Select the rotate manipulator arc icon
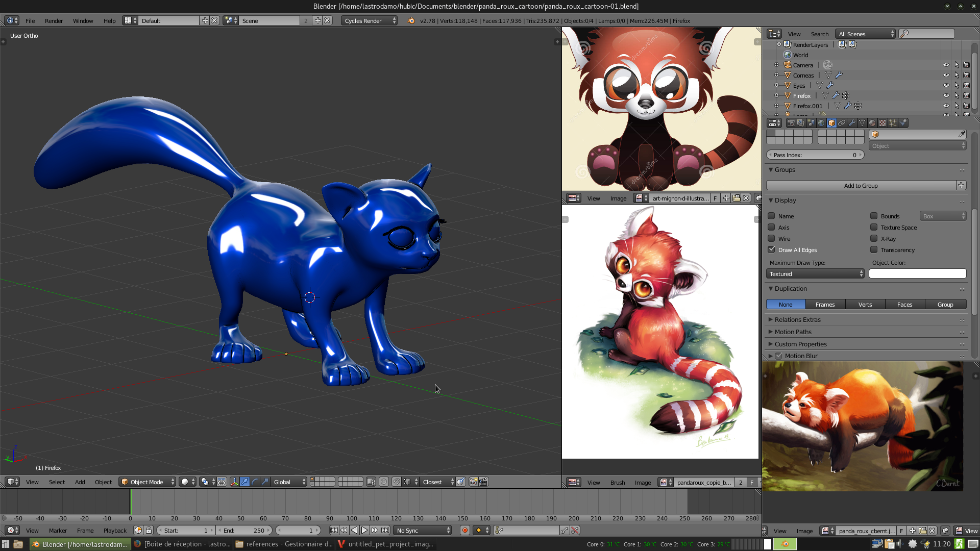 point(255,482)
